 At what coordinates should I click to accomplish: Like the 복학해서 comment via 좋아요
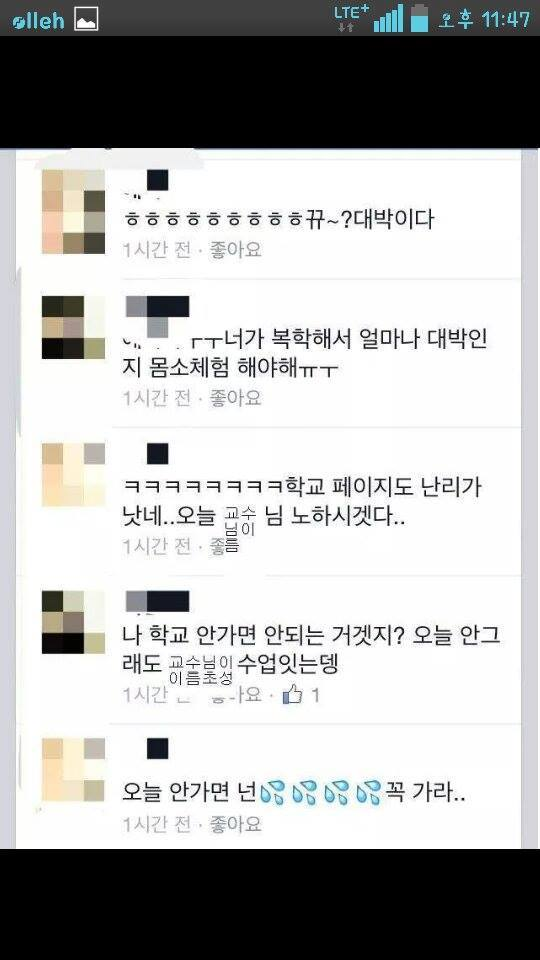tap(236, 398)
